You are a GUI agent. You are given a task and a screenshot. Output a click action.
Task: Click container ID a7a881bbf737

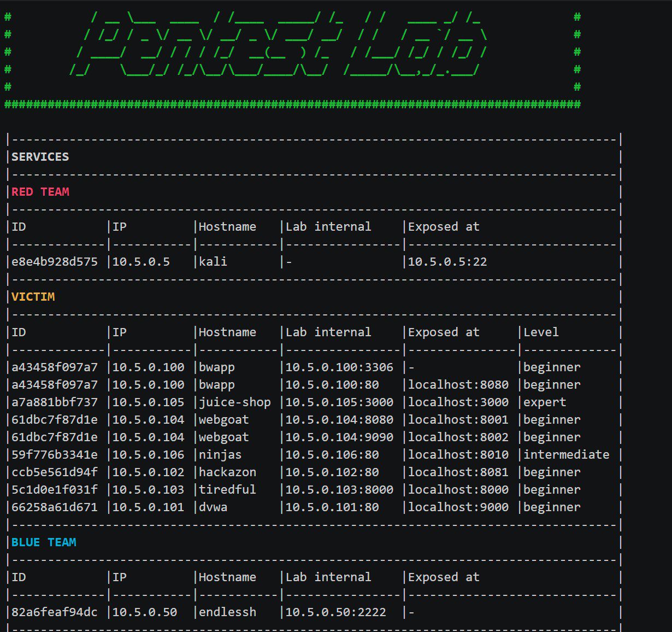coord(55,402)
